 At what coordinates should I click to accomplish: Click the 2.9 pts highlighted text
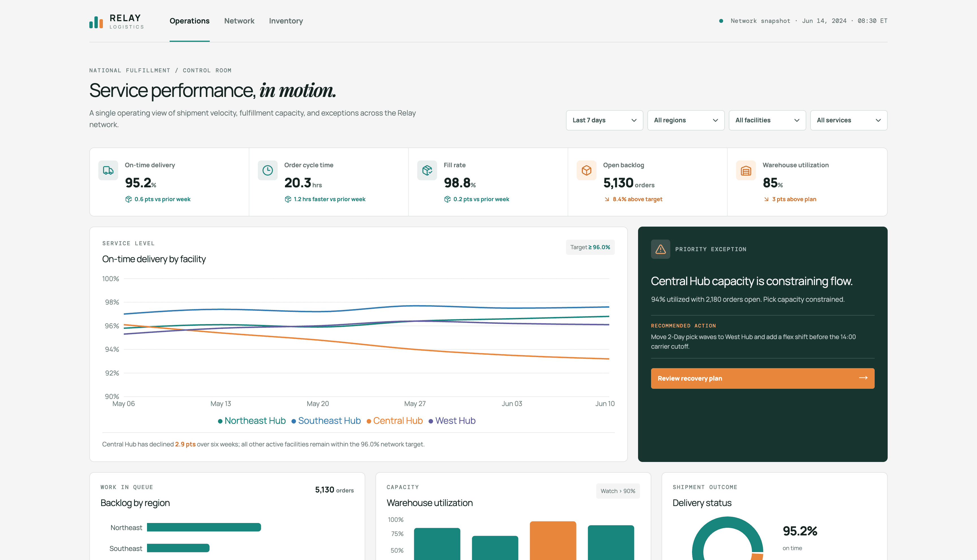pos(185,444)
